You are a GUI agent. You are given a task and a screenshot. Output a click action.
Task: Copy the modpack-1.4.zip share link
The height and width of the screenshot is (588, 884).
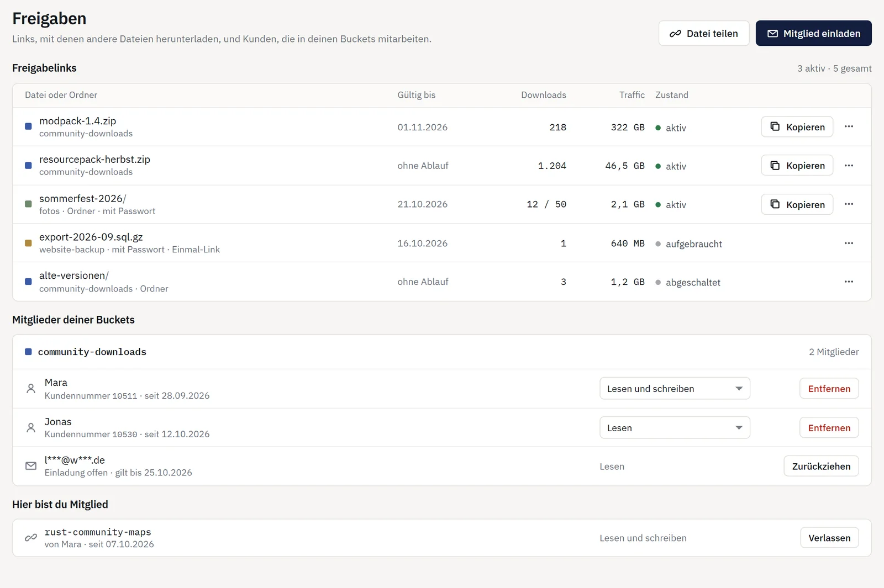(x=797, y=126)
